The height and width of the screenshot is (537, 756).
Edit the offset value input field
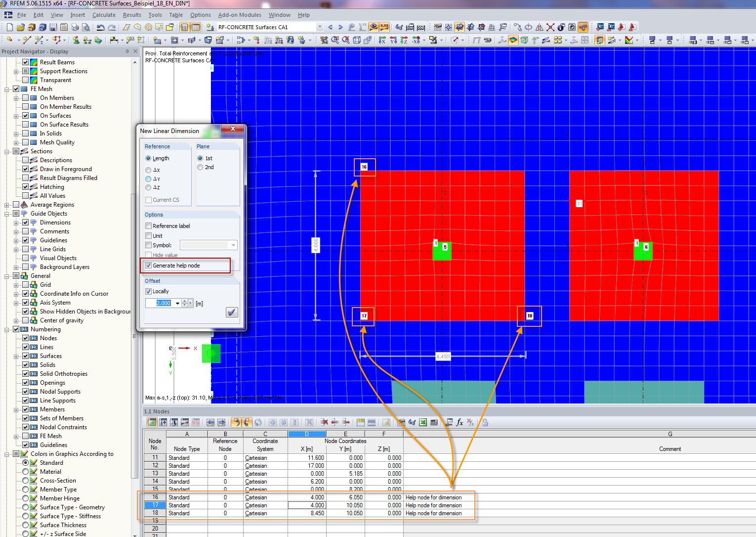[x=162, y=303]
